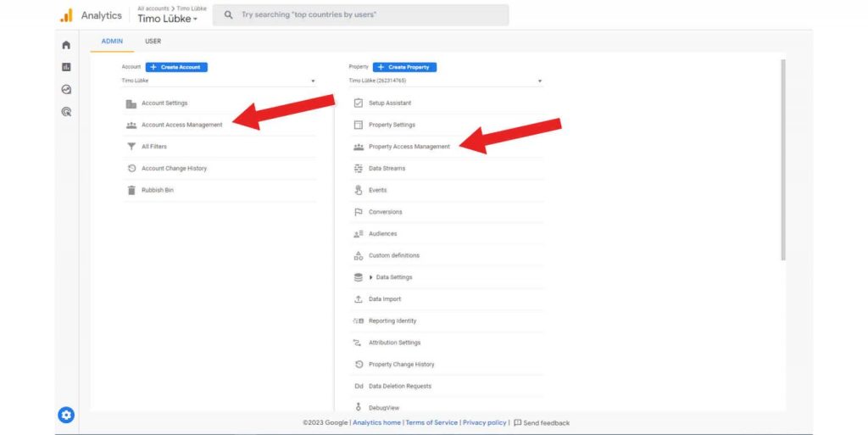
Task: Open the Privacy policy link
Action: point(485,422)
